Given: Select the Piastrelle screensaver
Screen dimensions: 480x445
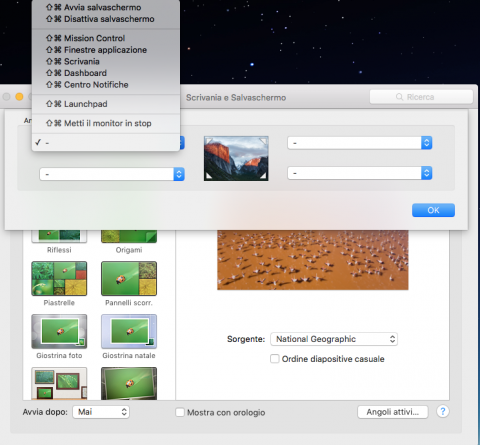Looking at the screenshot, I should [x=59, y=279].
